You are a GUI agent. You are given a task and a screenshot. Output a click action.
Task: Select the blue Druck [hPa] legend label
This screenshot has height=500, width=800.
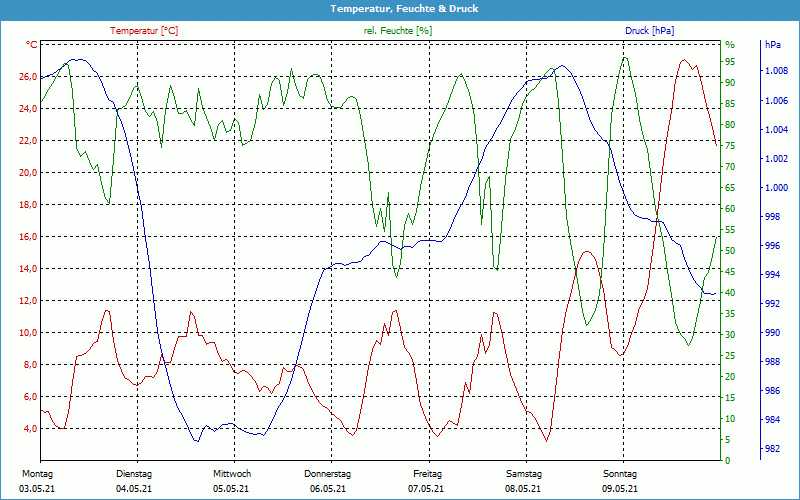[649, 31]
